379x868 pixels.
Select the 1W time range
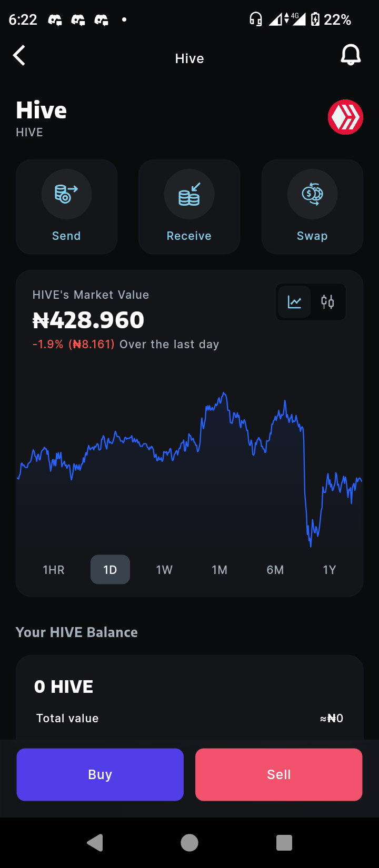(x=164, y=570)
